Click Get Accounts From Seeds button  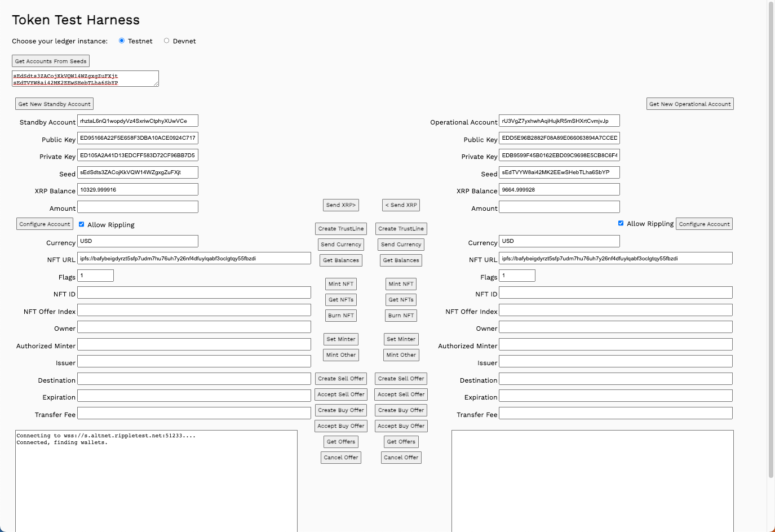[51, 61]
